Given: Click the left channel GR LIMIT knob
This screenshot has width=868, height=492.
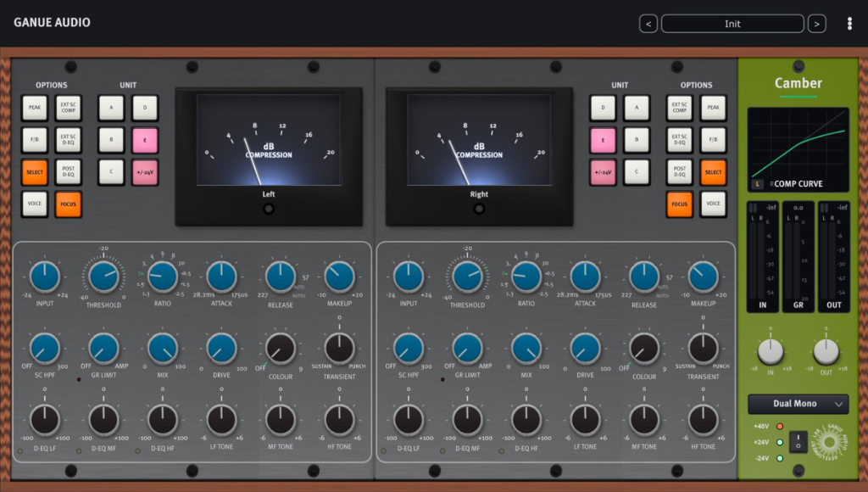Looking at the screenshot, I should tap(103, 349).
